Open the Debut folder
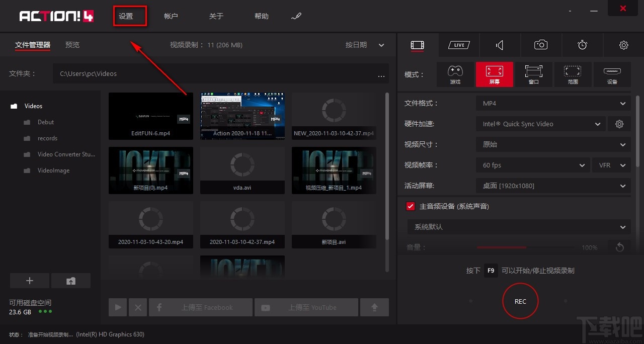The width and height of the screenshot is (644, 344). 46,122
